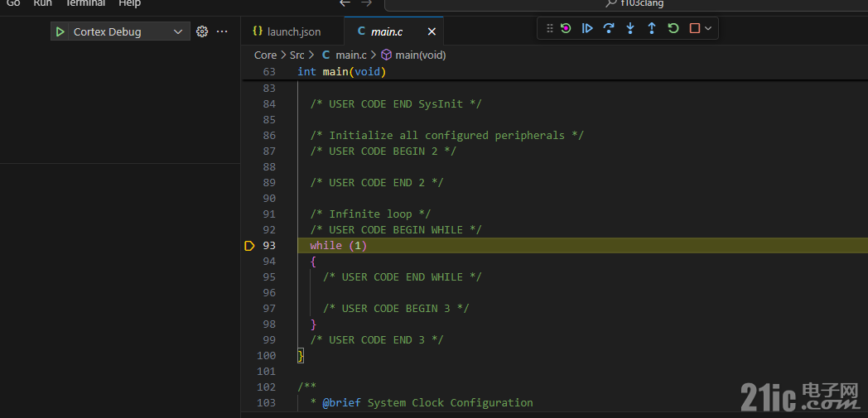Open the Help menu

pos(129,3)
